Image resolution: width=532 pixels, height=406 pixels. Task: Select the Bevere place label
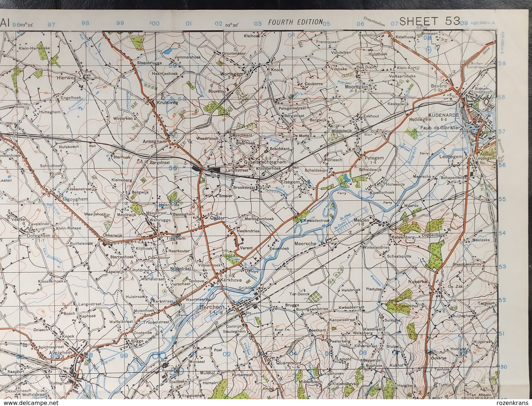coord(440,86)
